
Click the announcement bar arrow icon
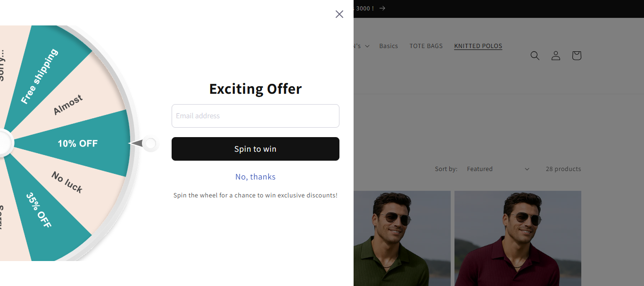tap(382, 8)
